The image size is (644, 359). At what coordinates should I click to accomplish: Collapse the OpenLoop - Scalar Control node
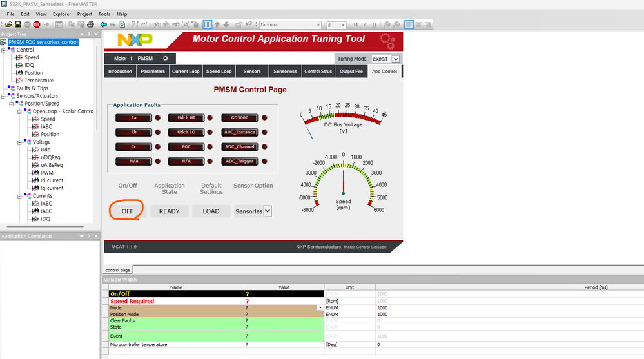[x=19, y=112]
